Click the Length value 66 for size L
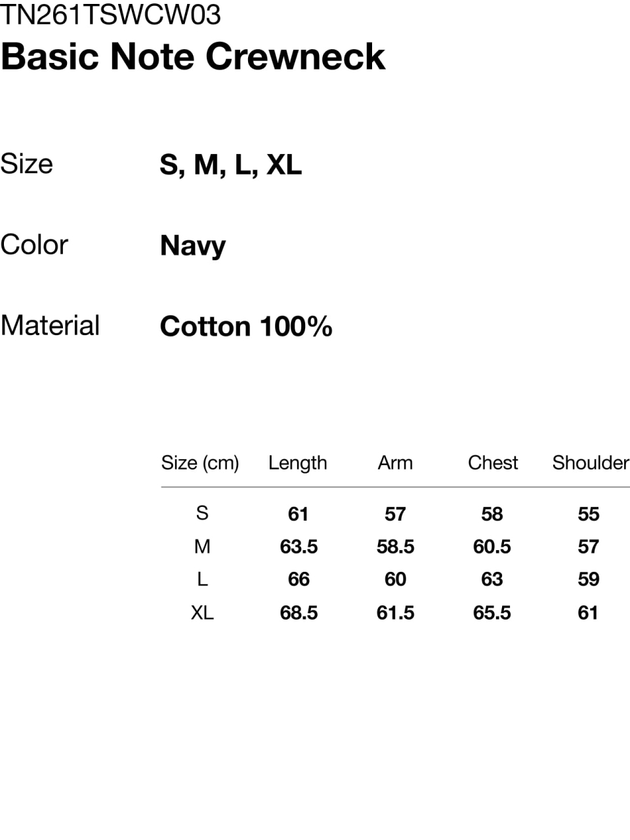 pyautogui.click(x=299, y=580)
